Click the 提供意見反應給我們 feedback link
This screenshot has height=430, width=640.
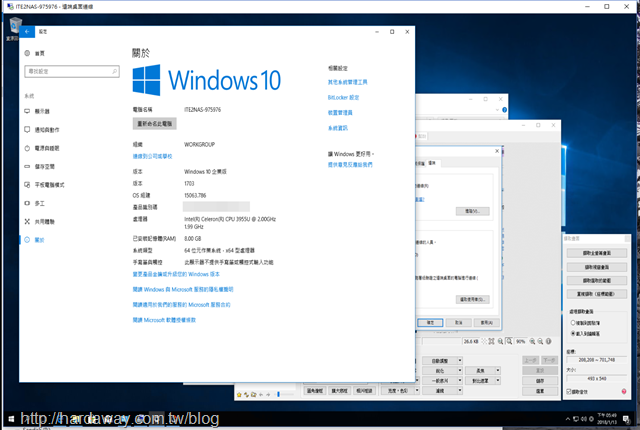pyautogui.click(x=350, y=165)
